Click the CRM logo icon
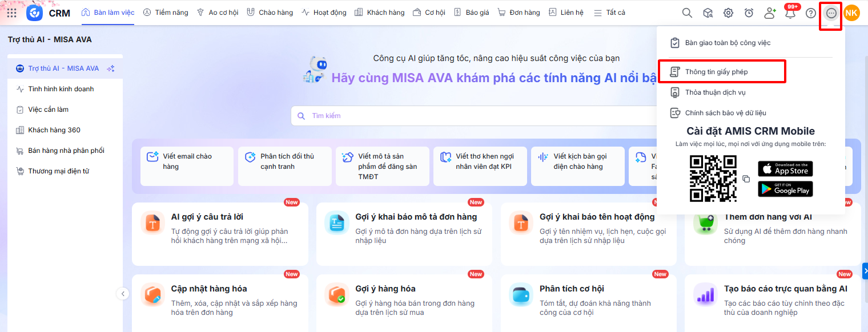 [35, 13]
